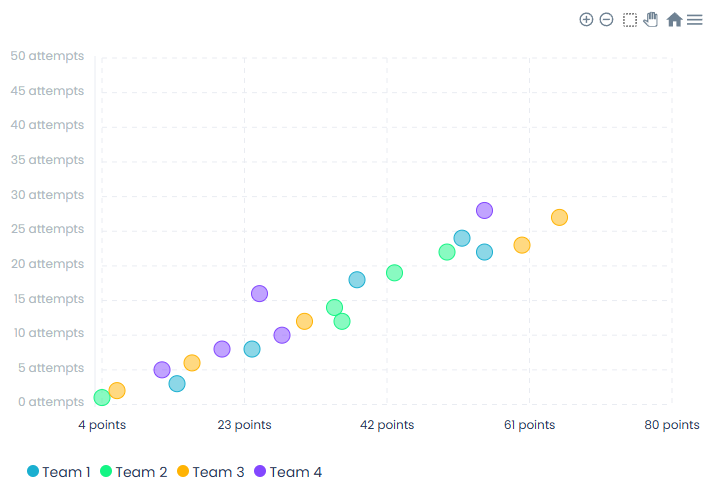This screenshot has height=493, width=712.
Task: Click the blue point at 3 attempts
Action: point(177,384)
